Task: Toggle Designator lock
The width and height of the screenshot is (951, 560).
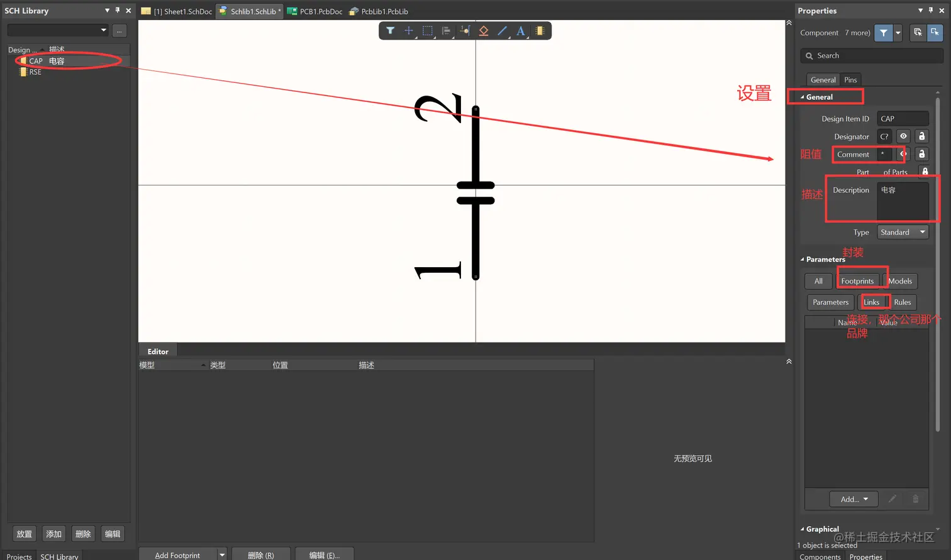Action: 921,136
